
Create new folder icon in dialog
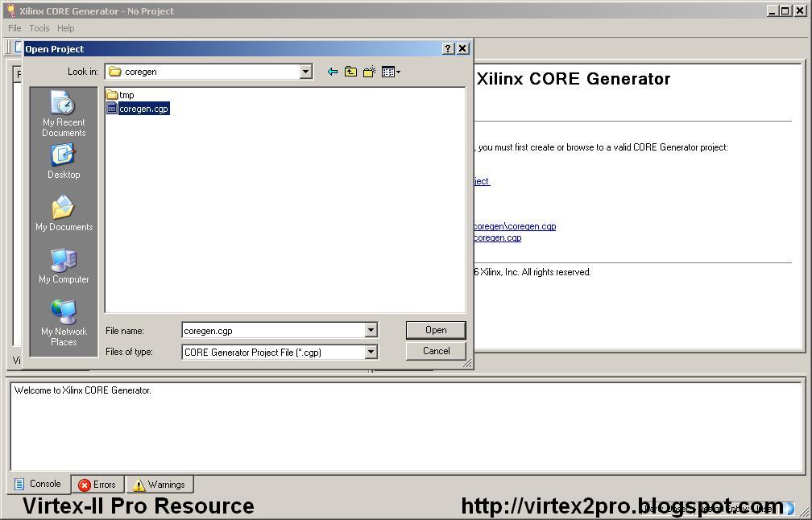pos(369,72)
